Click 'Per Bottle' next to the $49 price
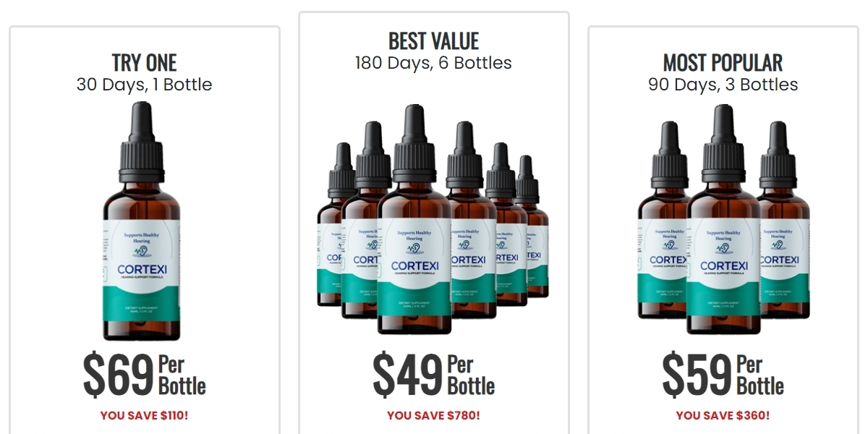Image resolution: width=868 pixels, height=434 pixels. [x=471, y=375]
